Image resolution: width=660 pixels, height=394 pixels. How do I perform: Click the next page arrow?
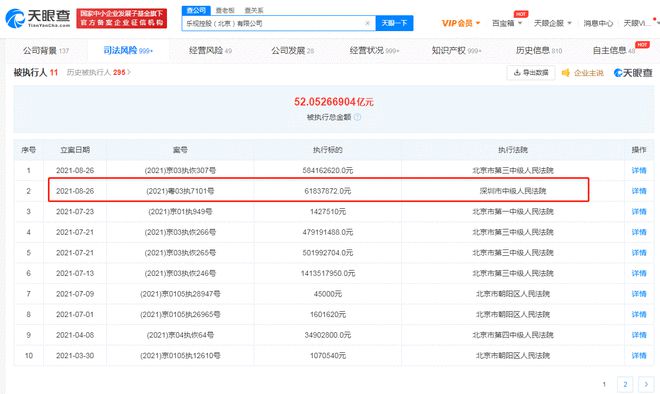(x=646, y=384)
